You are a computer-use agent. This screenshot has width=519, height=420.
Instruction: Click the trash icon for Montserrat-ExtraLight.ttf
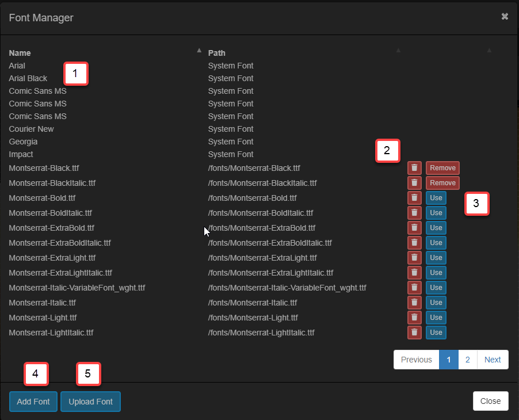pos(414,258)
